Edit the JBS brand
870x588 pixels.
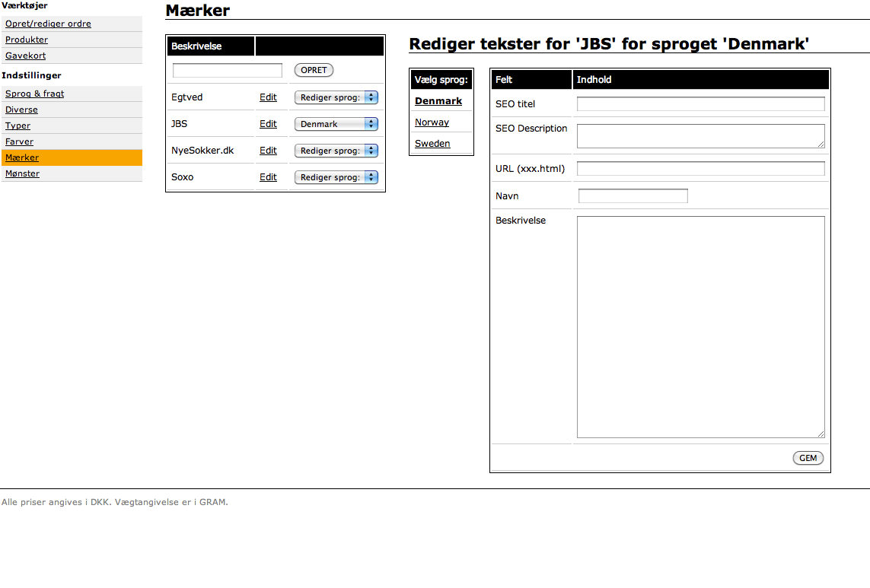268,124
